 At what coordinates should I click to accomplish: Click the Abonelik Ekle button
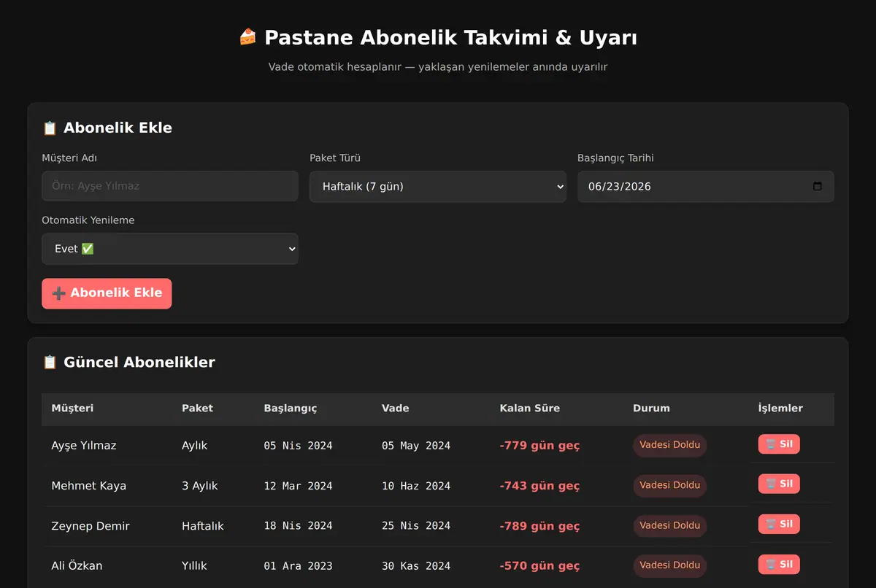107,293
